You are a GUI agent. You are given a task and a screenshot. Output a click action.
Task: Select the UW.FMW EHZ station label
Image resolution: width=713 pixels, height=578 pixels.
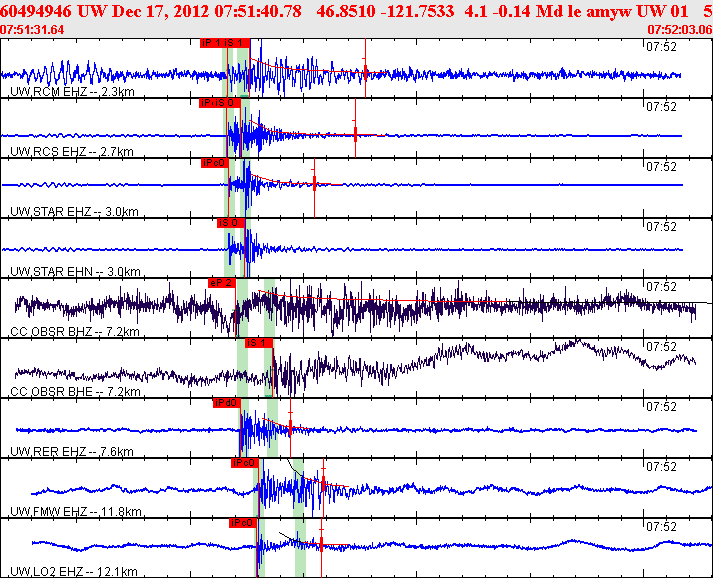point(74,512)
